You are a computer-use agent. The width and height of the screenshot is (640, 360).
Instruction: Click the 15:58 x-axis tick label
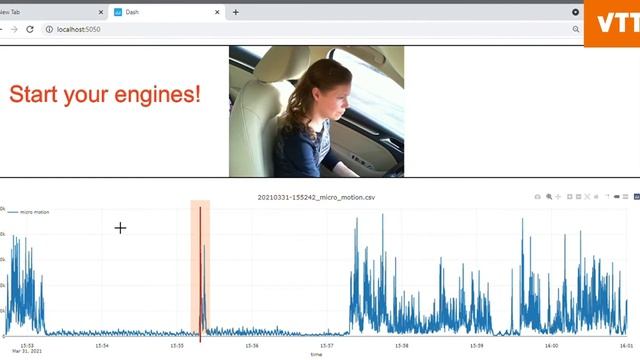402,346
